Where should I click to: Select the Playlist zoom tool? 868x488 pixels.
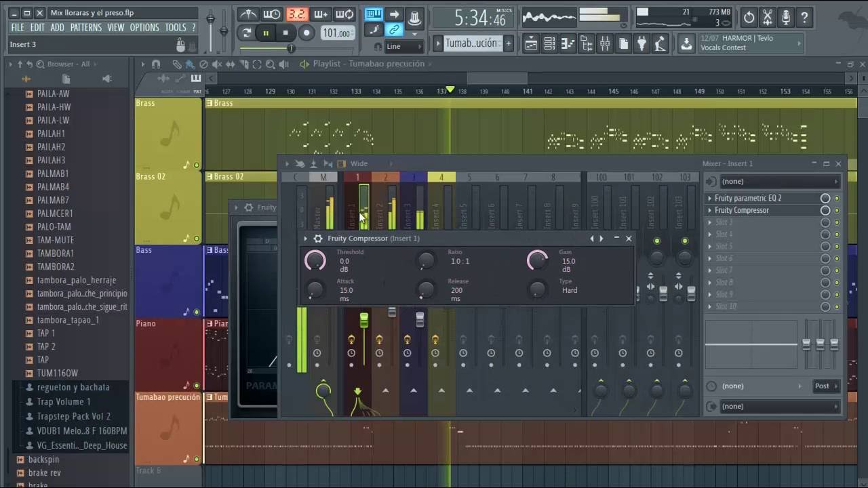coord(270,64)
